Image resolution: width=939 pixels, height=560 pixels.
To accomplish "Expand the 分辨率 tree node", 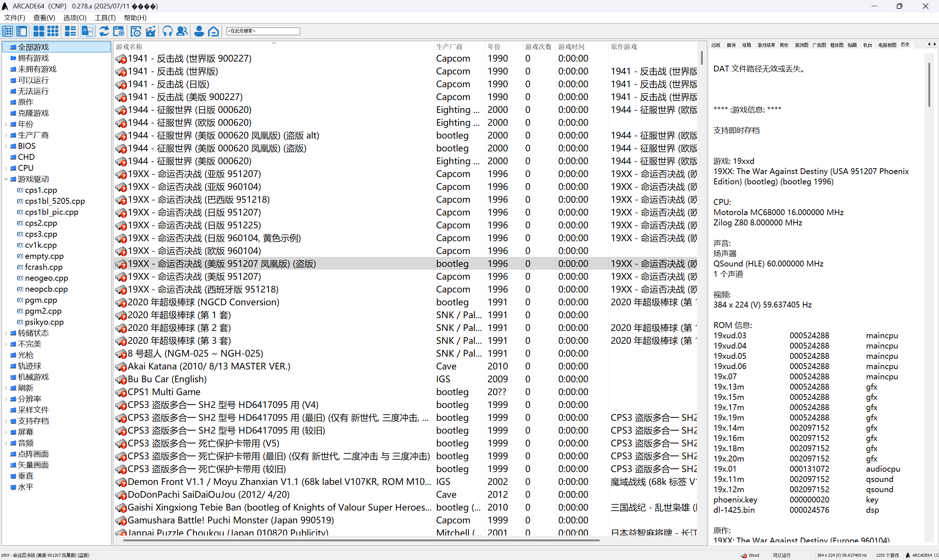I will [6, 399].
